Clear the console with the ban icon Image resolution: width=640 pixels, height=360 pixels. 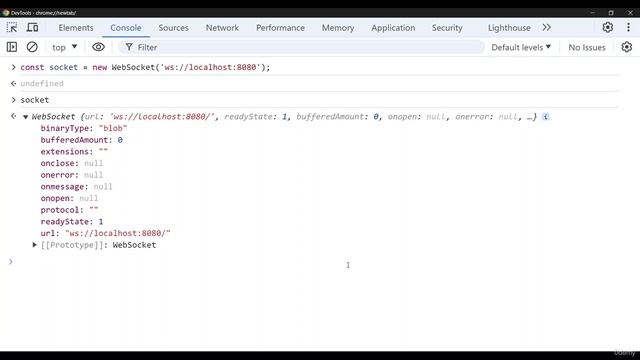click(x=32, y=47)
